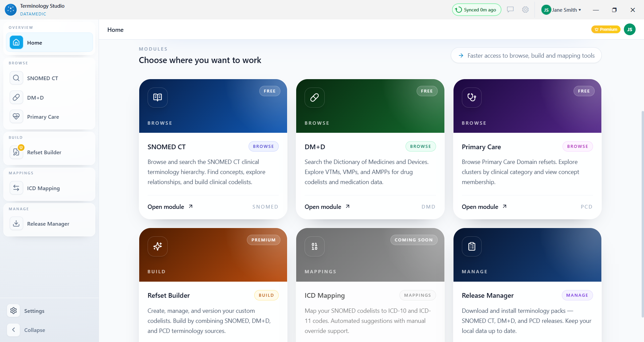Click the vertical scrollbar on the right
644x342 pixels.
click(642, 214)
